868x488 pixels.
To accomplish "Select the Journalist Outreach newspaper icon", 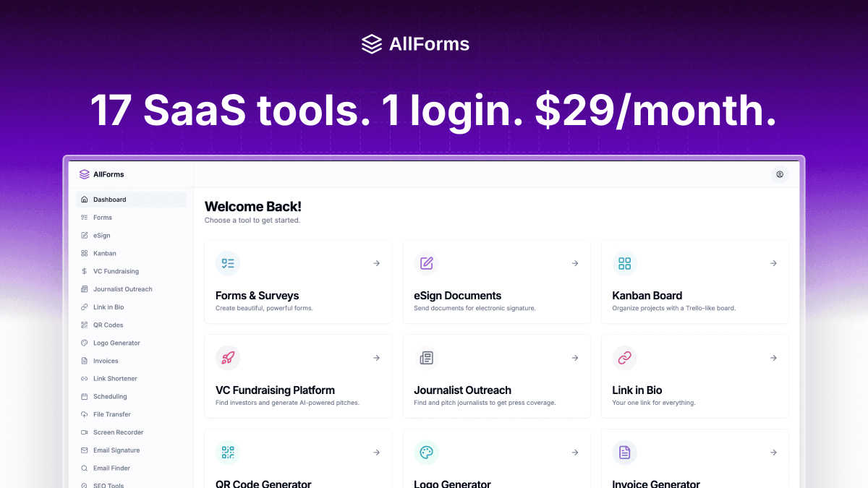I will click(x=426, y=358).
